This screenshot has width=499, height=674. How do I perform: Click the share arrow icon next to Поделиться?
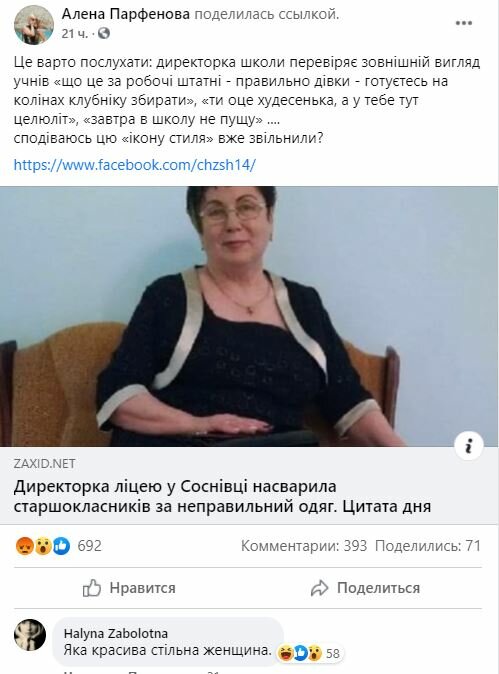[319, 588]
